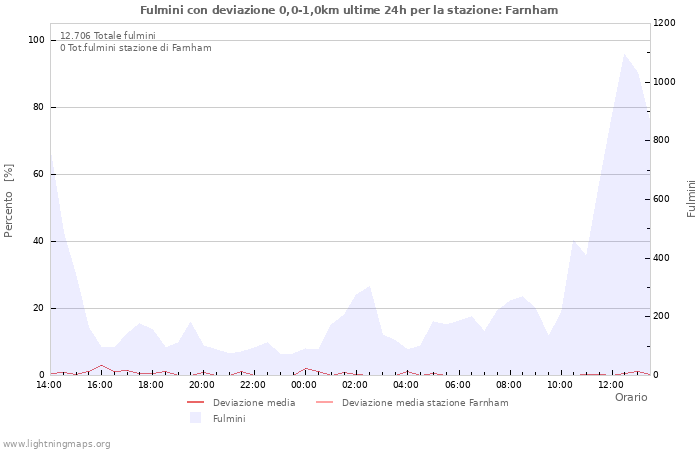
Task: Select the 12:00 time tick label
Action: point(611,384)
